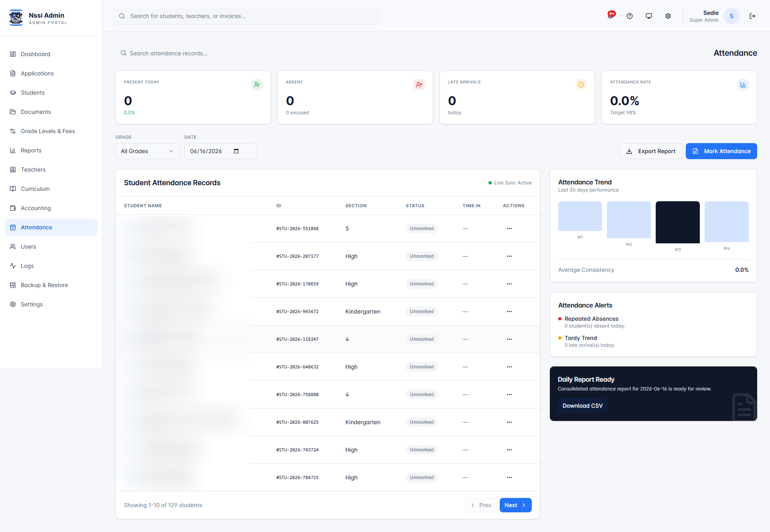Click the Prev pagination button

point(480,505)
